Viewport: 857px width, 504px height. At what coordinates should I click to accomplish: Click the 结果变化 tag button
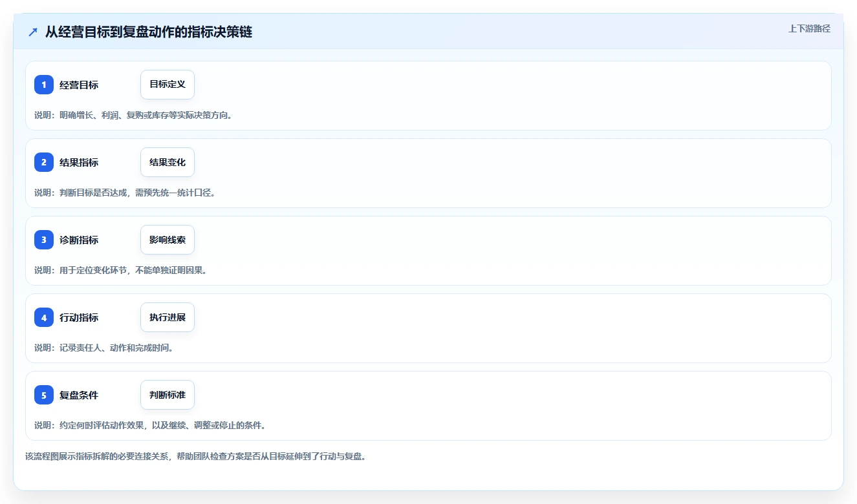[168, 162]
